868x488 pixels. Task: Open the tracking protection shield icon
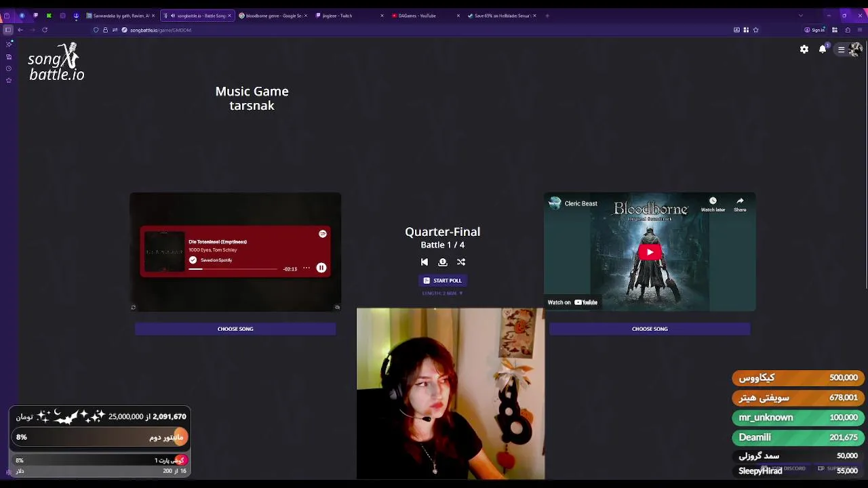(96, 30)
